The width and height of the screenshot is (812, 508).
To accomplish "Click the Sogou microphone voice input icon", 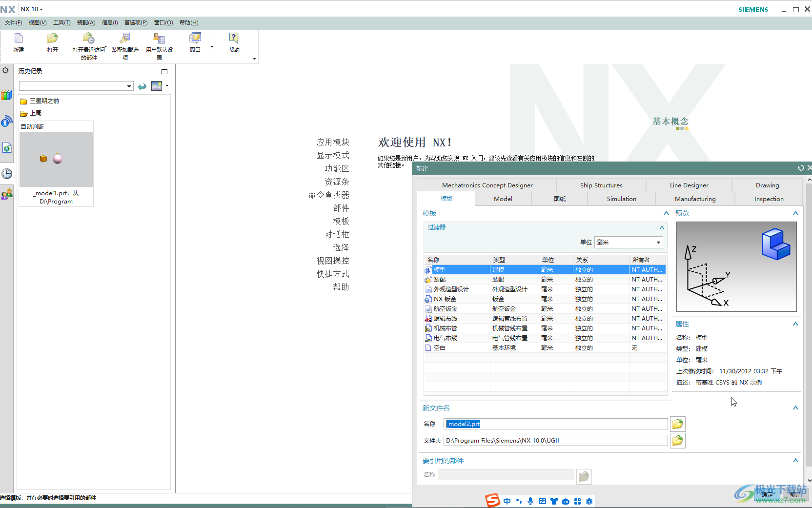I will tap(530, 501).
